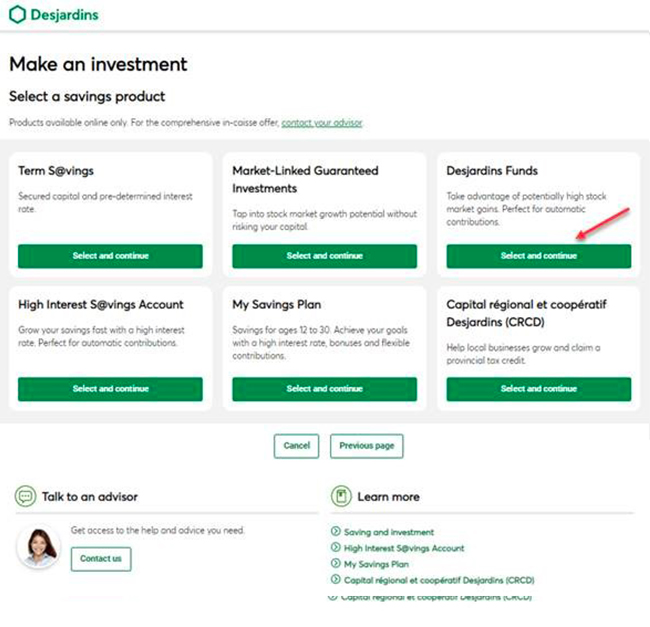Open the contact your advisor link

(x=322, y=123)
